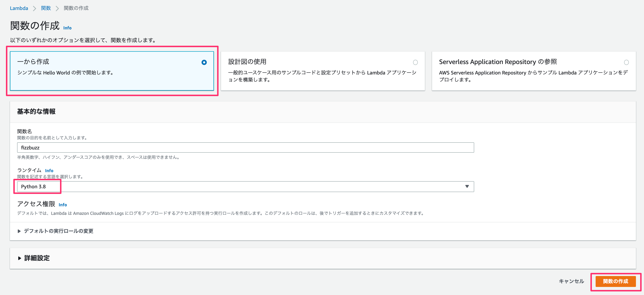Expand the 詳細設定 section
Viewport: 644px width, 295px height.
click(x=34, y=258)
